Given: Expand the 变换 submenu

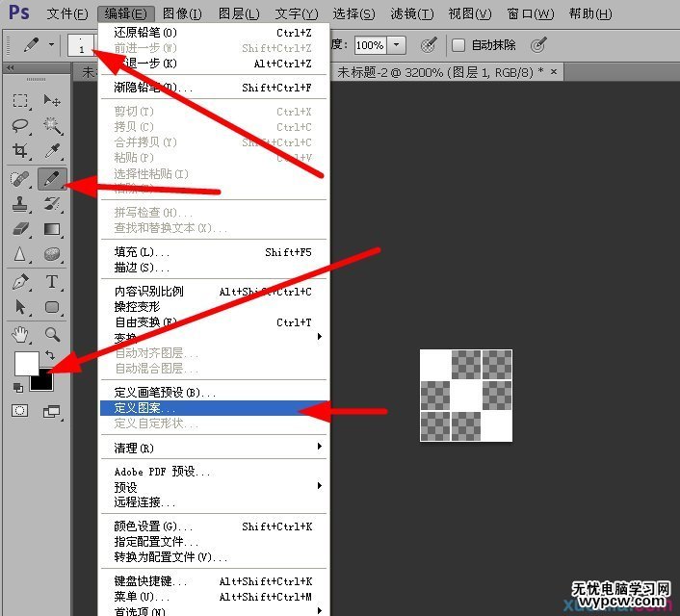Looking at the screenshot, I should 213,337.
